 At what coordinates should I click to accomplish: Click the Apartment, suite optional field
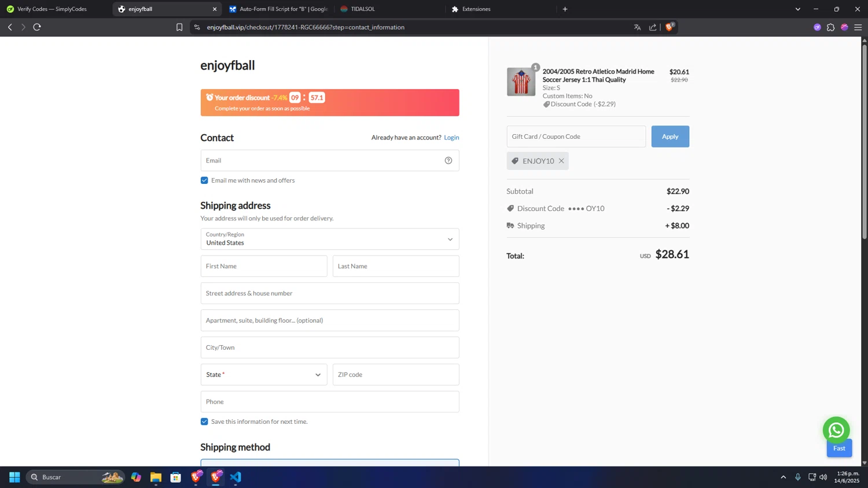click(330, 320)
